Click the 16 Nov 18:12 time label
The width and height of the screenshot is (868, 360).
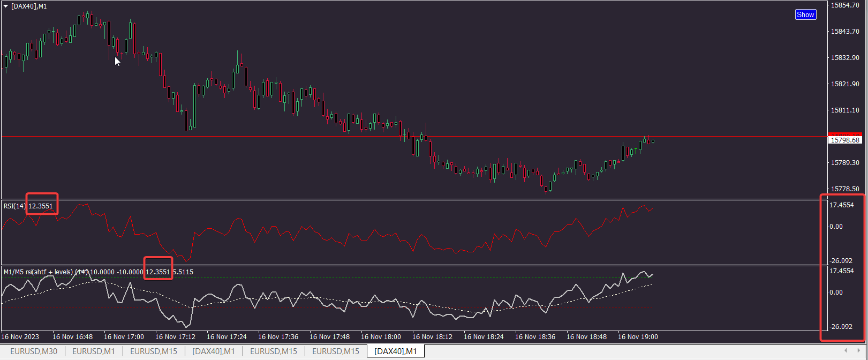coord(432,337)
